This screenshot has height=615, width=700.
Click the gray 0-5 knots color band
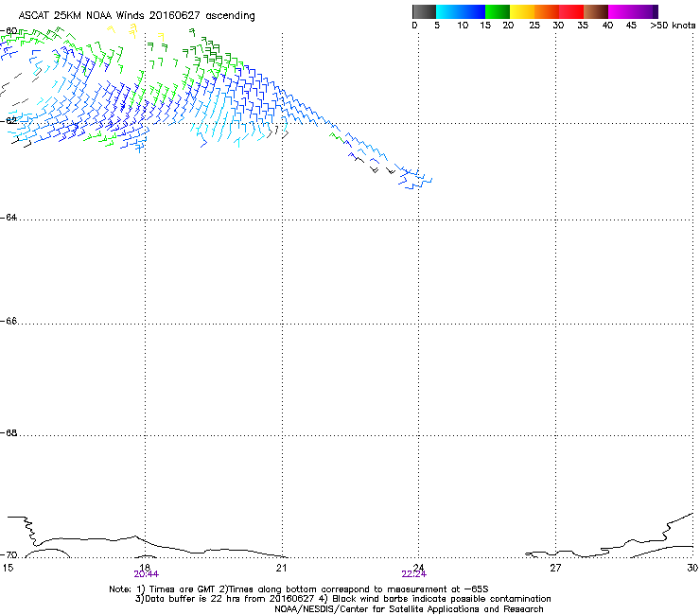(x=424, y=11)
